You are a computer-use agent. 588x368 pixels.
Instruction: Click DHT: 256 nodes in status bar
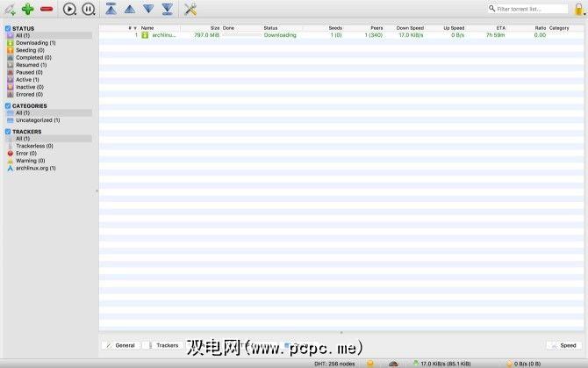click(x=334, y=364)
